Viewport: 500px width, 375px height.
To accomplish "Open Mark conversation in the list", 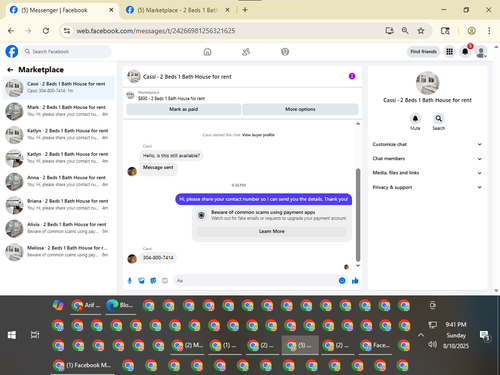I will [x=59, y=111].
